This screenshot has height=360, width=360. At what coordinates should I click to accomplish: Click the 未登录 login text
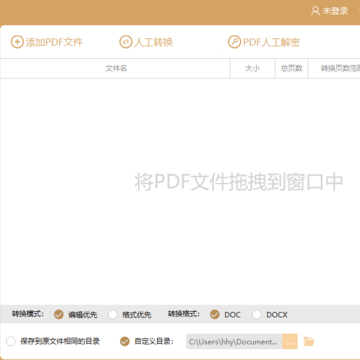click(335, 11)
